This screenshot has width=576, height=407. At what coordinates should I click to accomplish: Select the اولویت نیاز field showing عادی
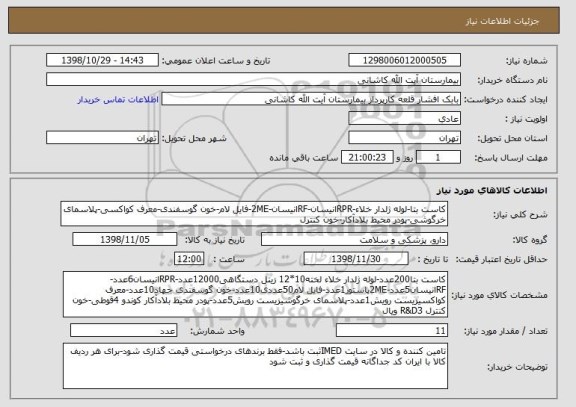click(x=404, y=119)
